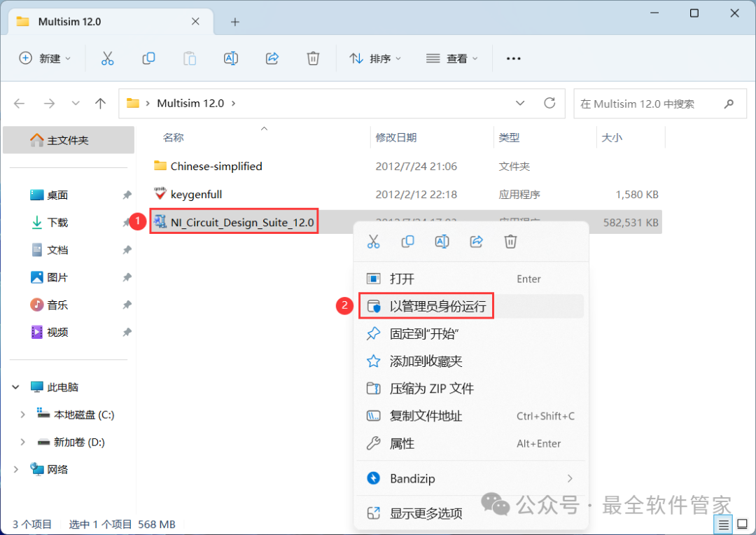Choose 属性 from the context menu
Screen dimensions: 756x535
pos(402,443)
